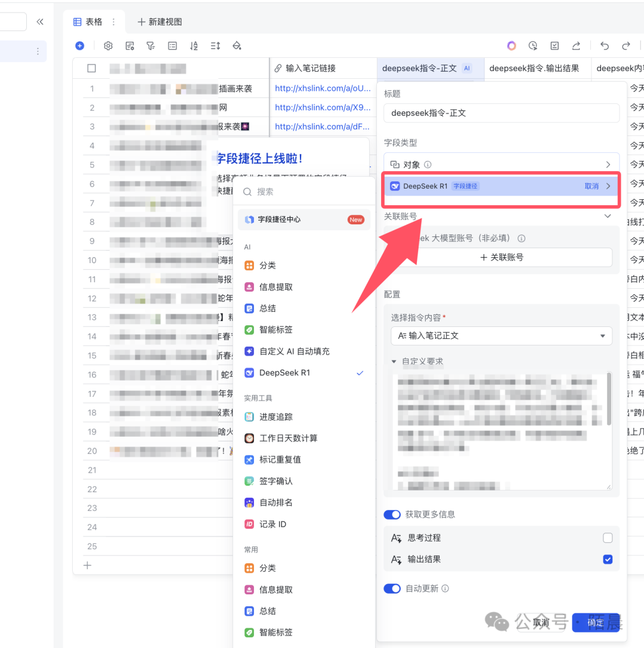Select the deepseek指令.输出结果 column header
Viewport: 644px width, 648px height.
coord(537,68)
